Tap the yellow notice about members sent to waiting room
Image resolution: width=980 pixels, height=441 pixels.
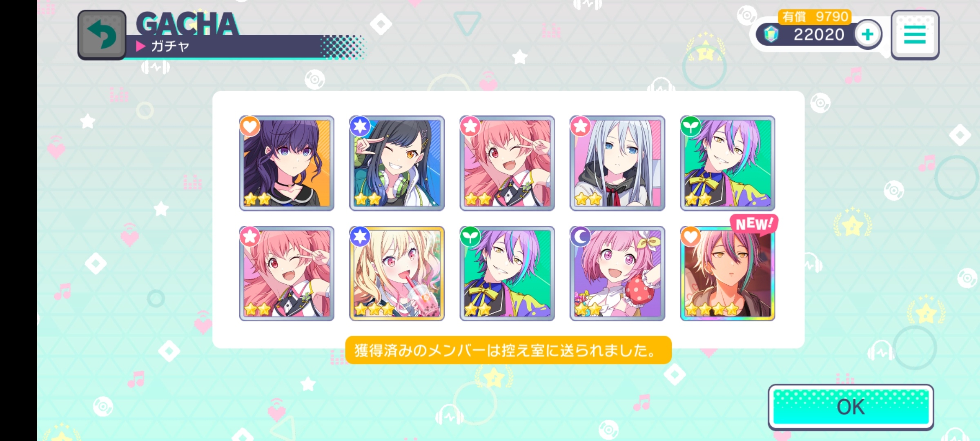click(508, 350)
